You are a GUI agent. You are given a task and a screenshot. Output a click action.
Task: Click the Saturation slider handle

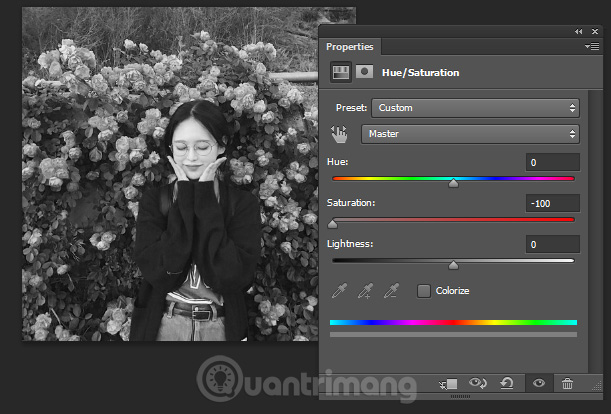(x=332, y=224)
